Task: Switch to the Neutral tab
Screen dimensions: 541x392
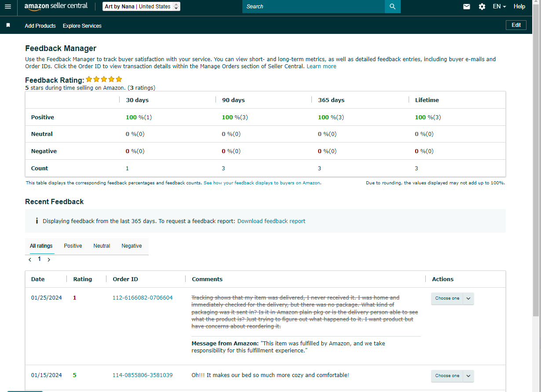Action: pos(102,246)
